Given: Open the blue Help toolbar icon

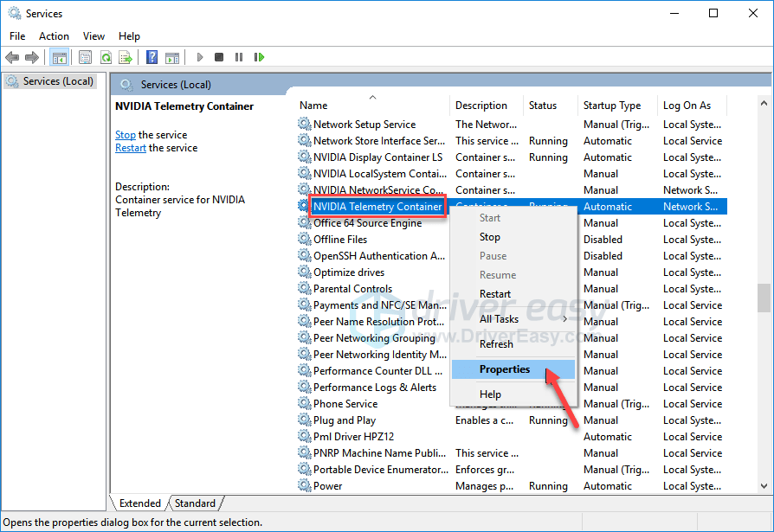Looking at the screenshot, I should [152, 57].
